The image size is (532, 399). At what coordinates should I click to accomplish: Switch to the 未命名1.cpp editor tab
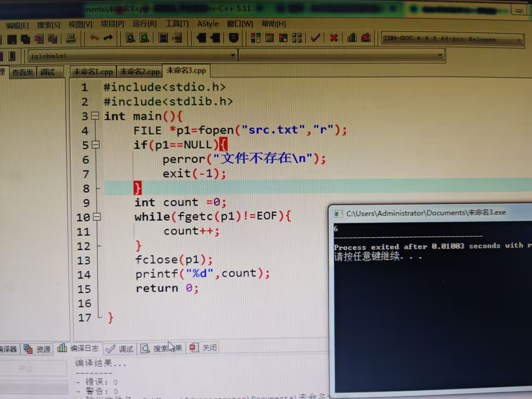[x=93, y=71]
